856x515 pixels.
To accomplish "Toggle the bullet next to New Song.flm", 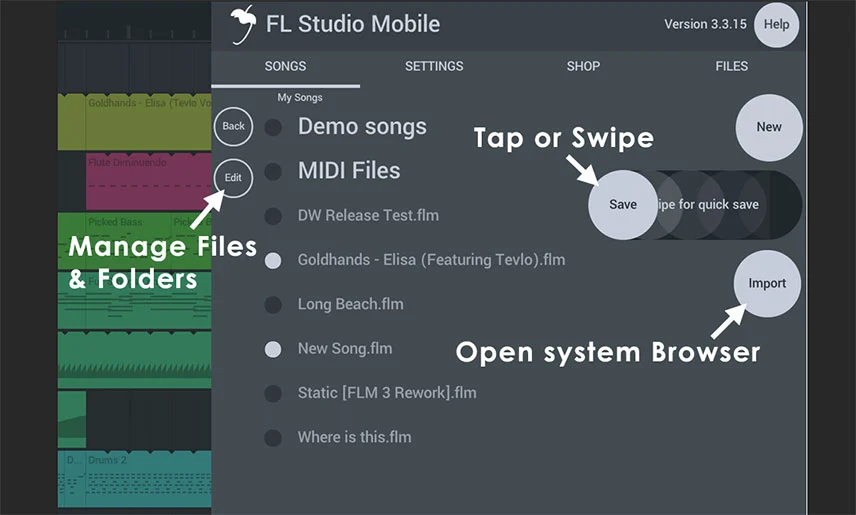I will (273, 349).
